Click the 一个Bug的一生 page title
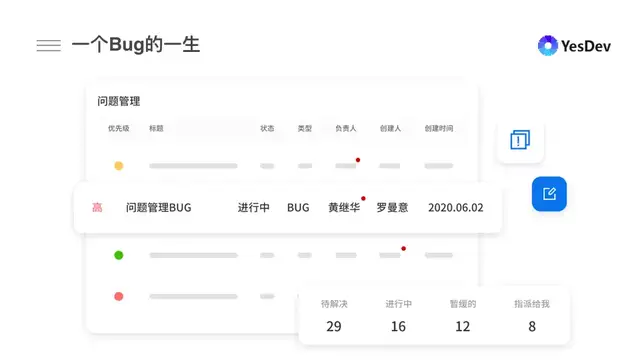Viewport: 640px width, 360px height. [136, 45]
